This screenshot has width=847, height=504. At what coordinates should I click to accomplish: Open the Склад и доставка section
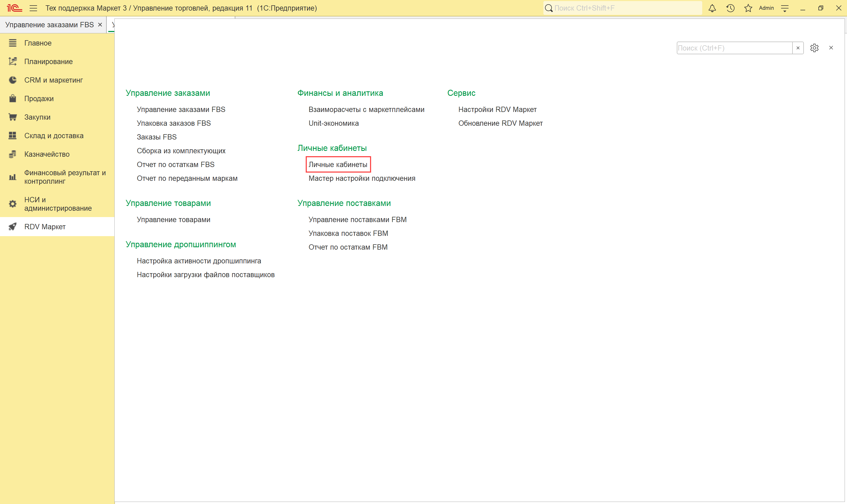coord(54,136)
